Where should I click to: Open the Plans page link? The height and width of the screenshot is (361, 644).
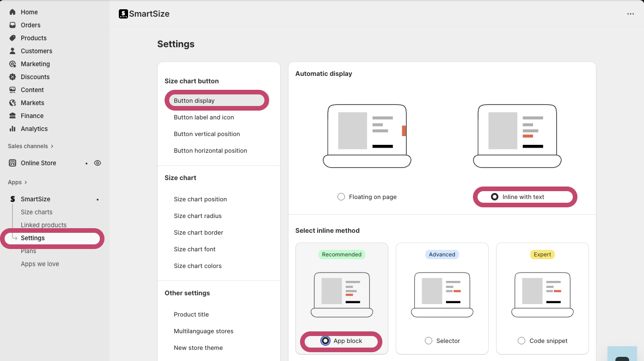tap(28, 251)
